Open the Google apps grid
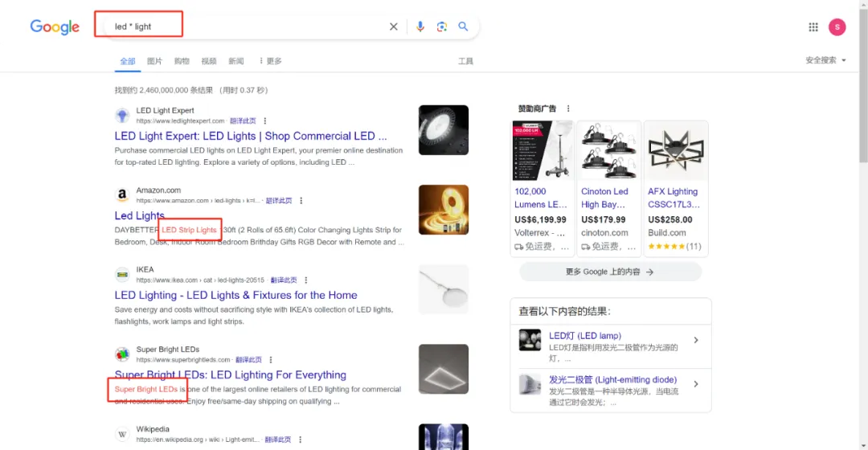Screen dimensions: 868x450 point(813,27)
